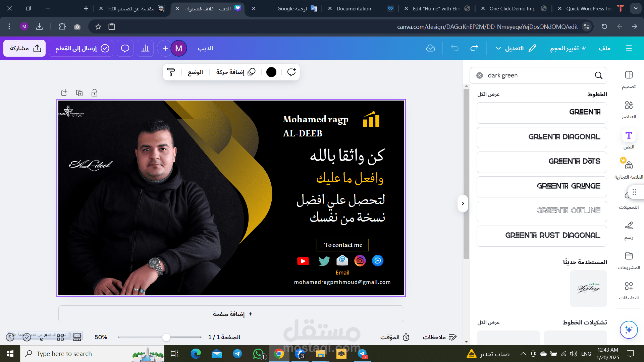Open the Apps sidebar panel
Screen dimensions: 644x362
(629, 290)
